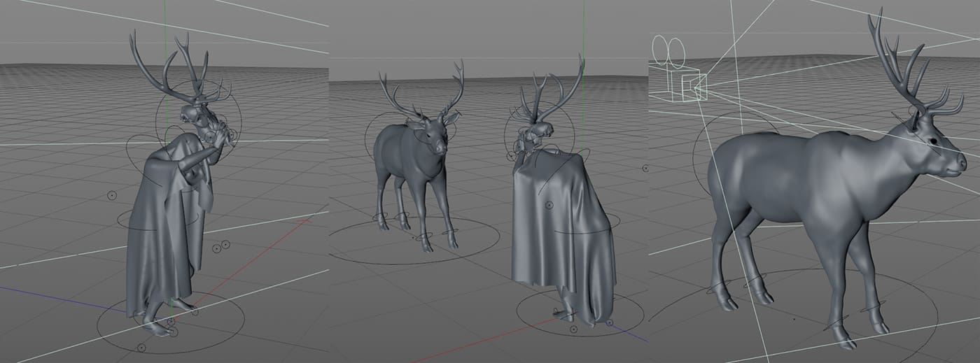The height and width of the screenshot is (363, 980).
Task: Select the ring controller on the large deer's rear hoof
Action: 723,290
